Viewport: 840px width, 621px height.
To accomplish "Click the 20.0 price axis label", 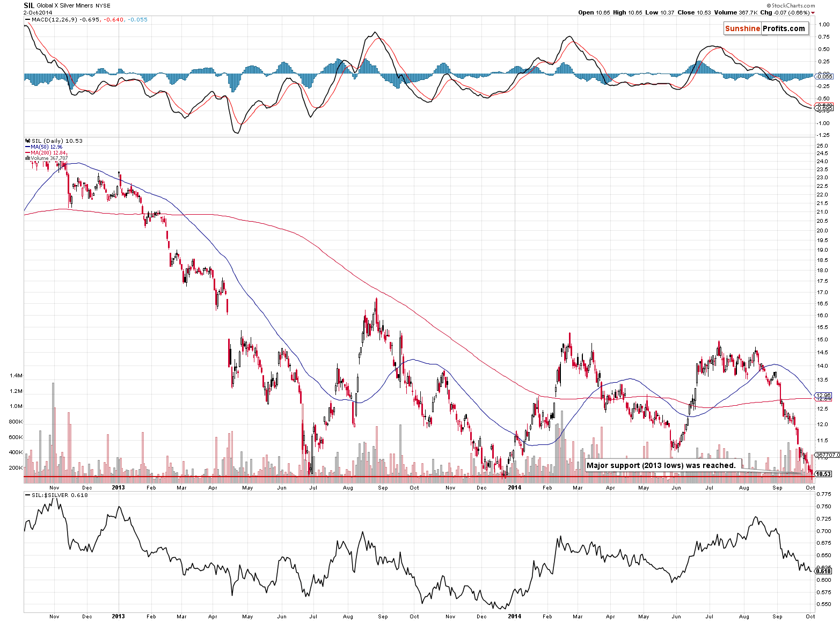I will pyautogui.click(x=822, y=230).
